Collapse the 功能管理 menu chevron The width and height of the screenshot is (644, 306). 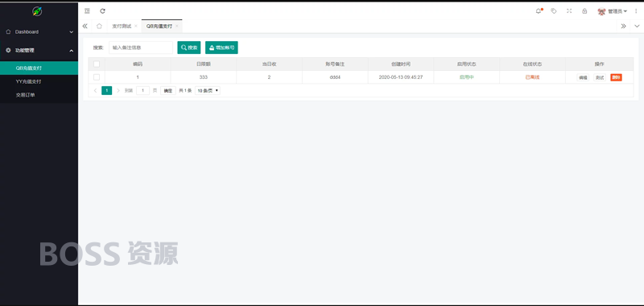click(71, 51)
